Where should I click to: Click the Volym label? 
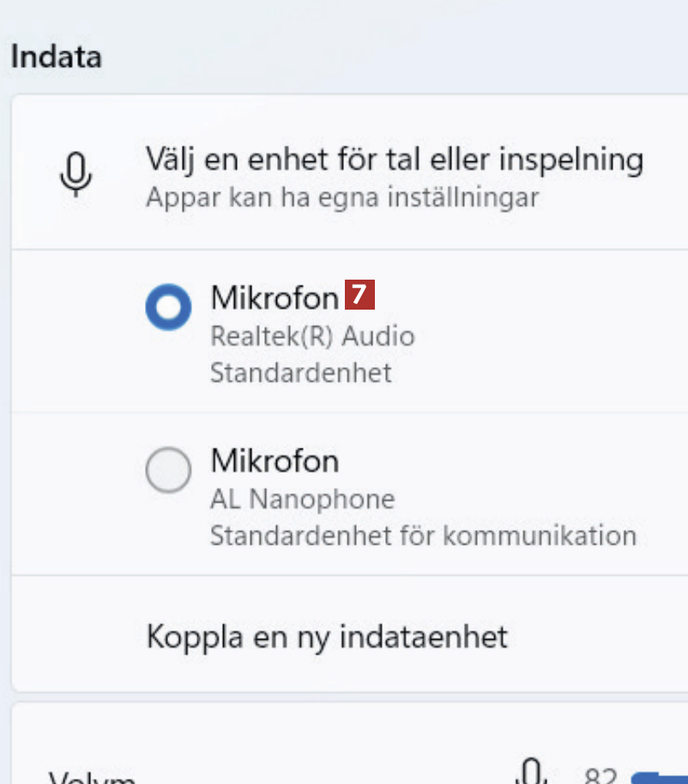[x=92, y=777]
